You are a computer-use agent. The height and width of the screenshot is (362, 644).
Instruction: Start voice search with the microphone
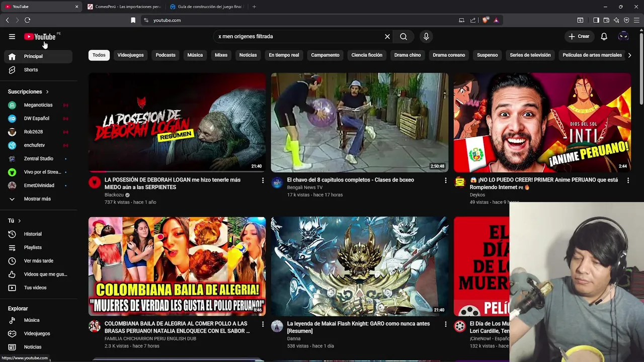[426, 36]
